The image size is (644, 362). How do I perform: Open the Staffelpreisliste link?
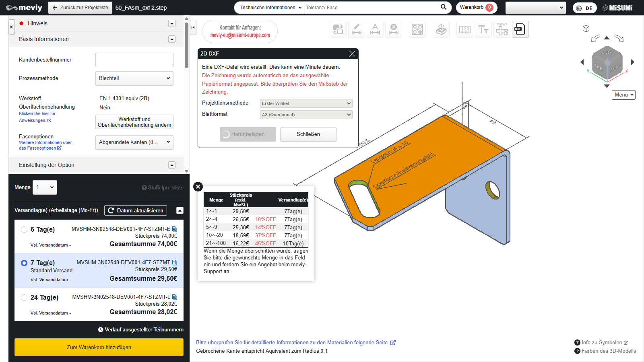coord(165,188)
